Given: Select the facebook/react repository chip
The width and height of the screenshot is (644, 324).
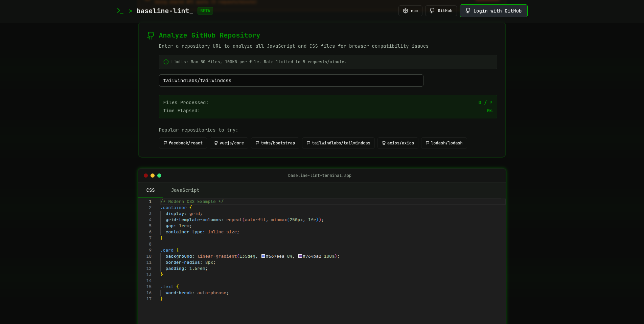Looking at the screenshot, I should (x=183, y=143).
